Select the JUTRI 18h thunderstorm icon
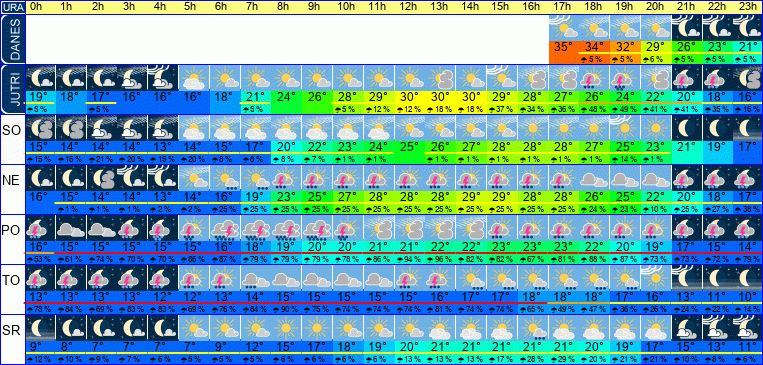 point(594,77)
